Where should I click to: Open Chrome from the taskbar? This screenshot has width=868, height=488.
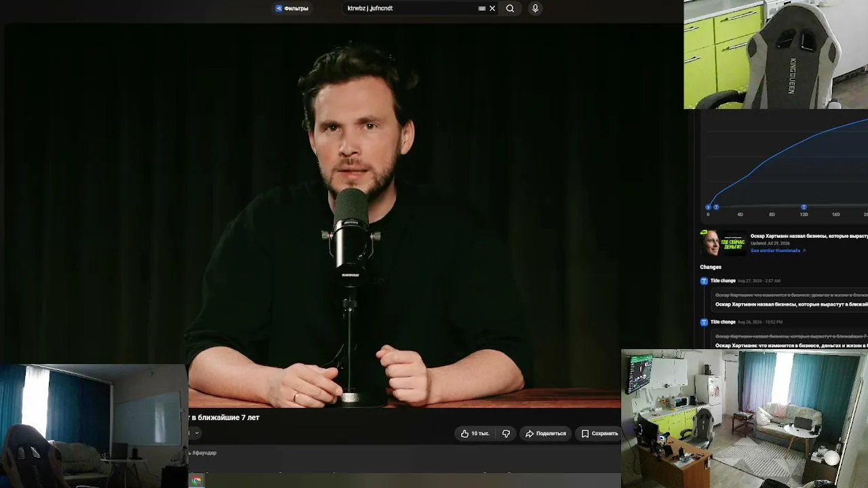click(x=197, y=481)
